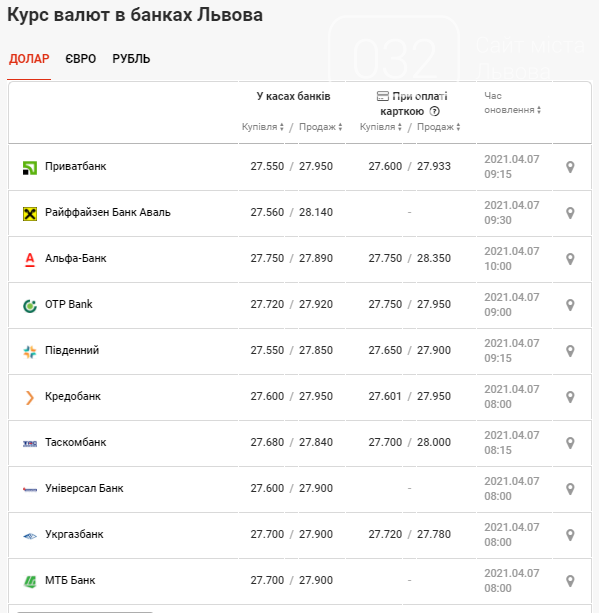
Task: Click Таскомбанк card sell rate 28.000
Action: 434,442
